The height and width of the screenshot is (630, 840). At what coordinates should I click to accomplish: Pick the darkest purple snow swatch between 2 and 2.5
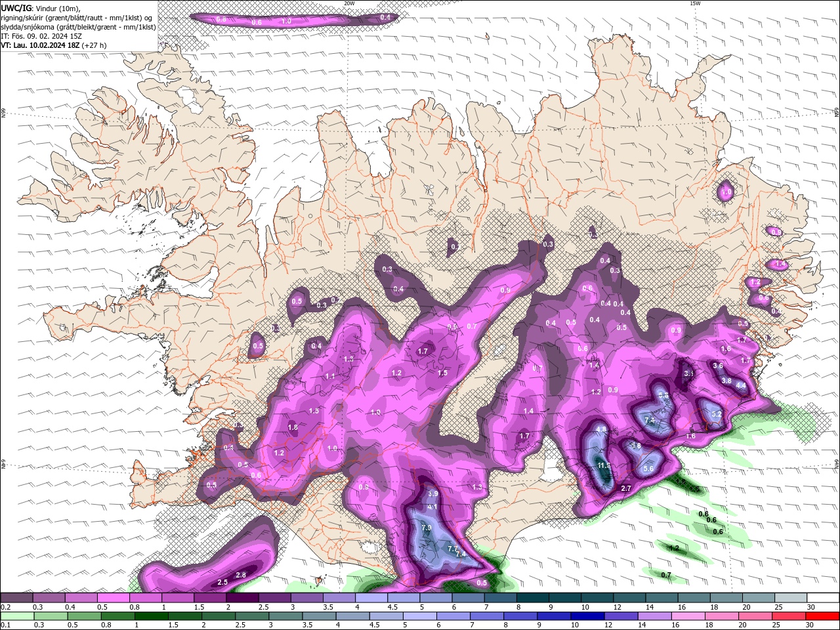[x=242, y=598]
